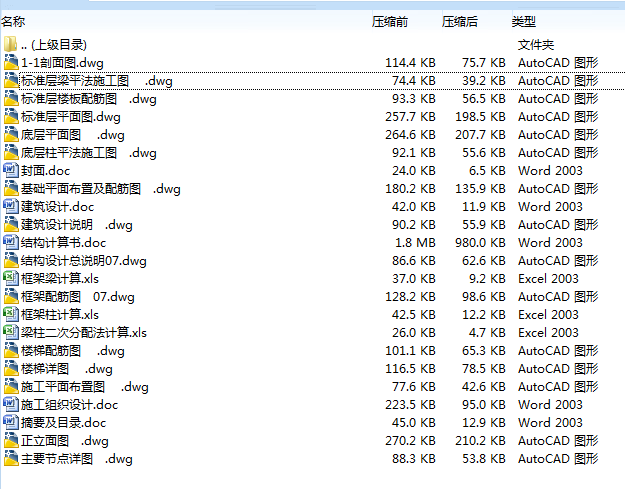
Task: Select file name 摘要及目录.doc
Action: [x=63, y=423]
